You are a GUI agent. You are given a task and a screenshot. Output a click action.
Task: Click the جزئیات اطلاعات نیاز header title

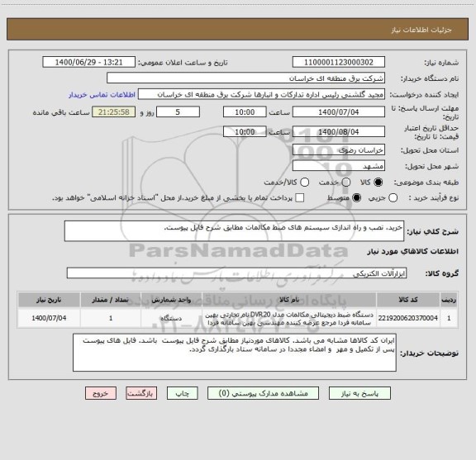[x=421, y=30]
